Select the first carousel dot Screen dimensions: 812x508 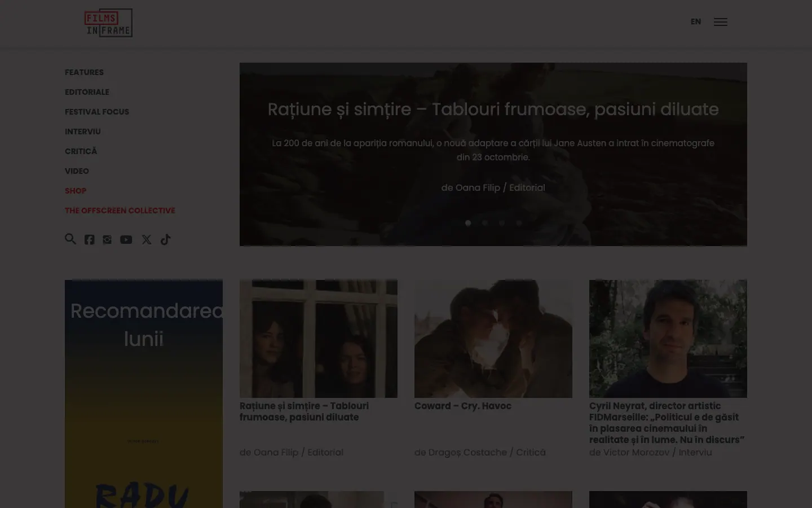(x=468, y=223)
